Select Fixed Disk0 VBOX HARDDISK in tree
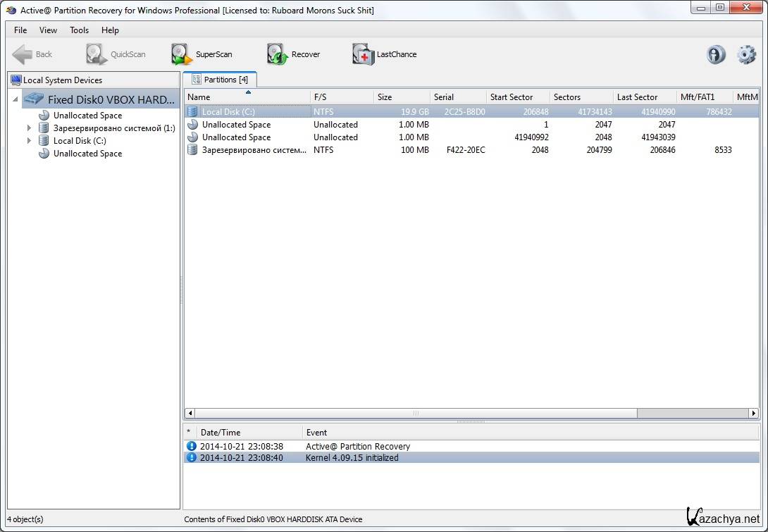The image size is (768, 532). point(111,99)
